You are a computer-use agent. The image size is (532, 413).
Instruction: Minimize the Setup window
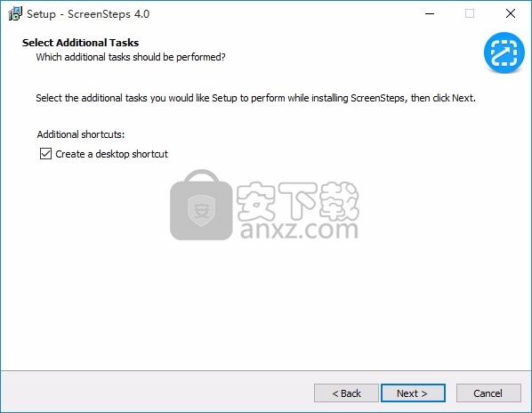(430, 13)
